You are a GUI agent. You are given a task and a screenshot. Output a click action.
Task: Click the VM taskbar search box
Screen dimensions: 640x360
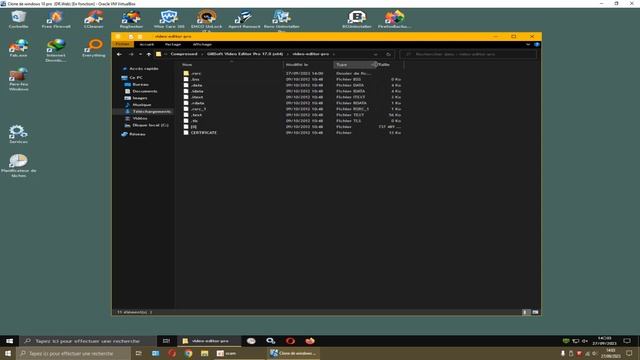tap(87, 341)
